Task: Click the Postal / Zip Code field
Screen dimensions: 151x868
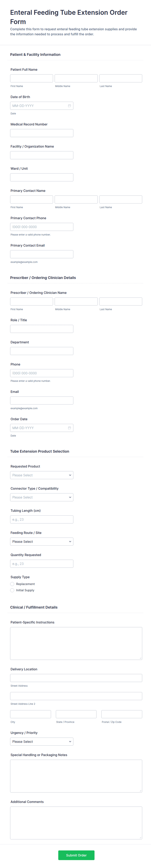Action: point(121,714)
